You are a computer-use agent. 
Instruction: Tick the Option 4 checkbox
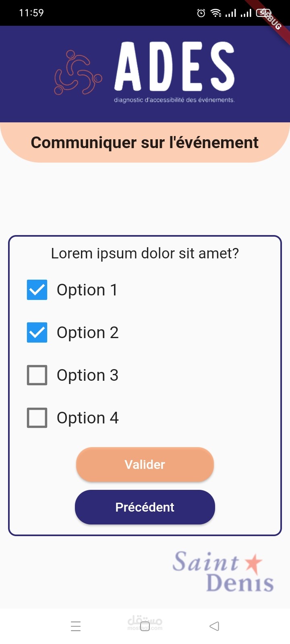point(37,418)
